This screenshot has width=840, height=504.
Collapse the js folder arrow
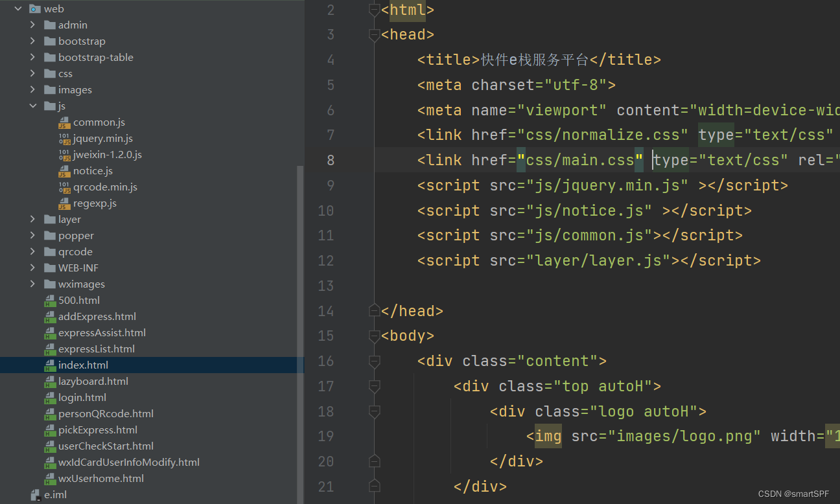pos(33,106)
